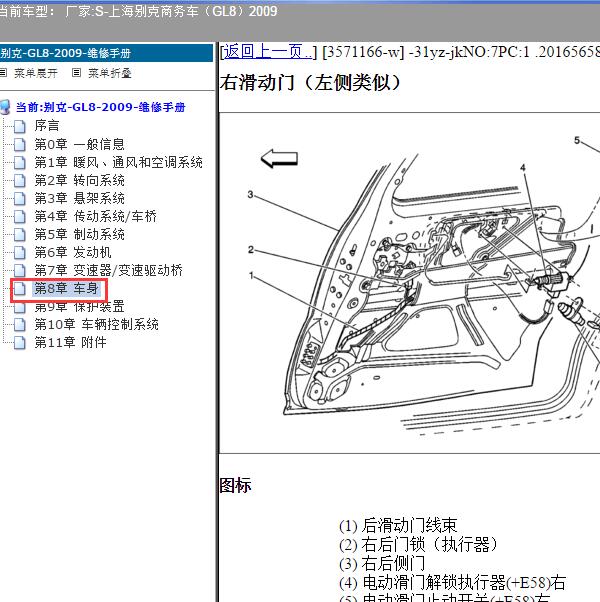Click the page icon beside 第10章
This screenshot has width=600, height=602.
click(20, 325)
